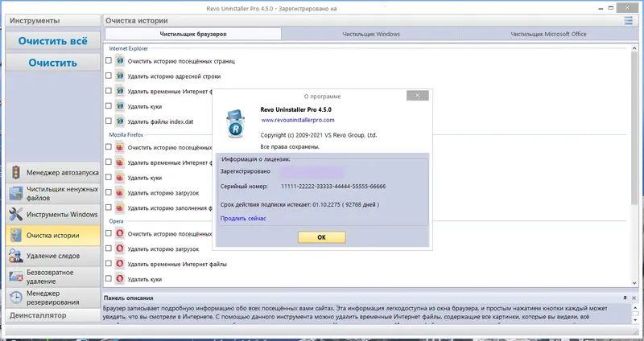644x341 pixels.
Task: Open Удаление следов tool
Action: (x=53, y=256)
